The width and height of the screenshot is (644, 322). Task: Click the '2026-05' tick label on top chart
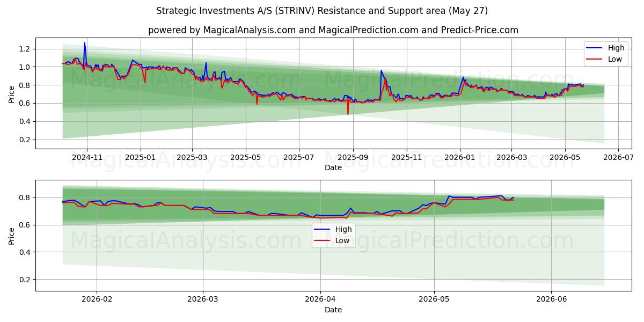565,158
